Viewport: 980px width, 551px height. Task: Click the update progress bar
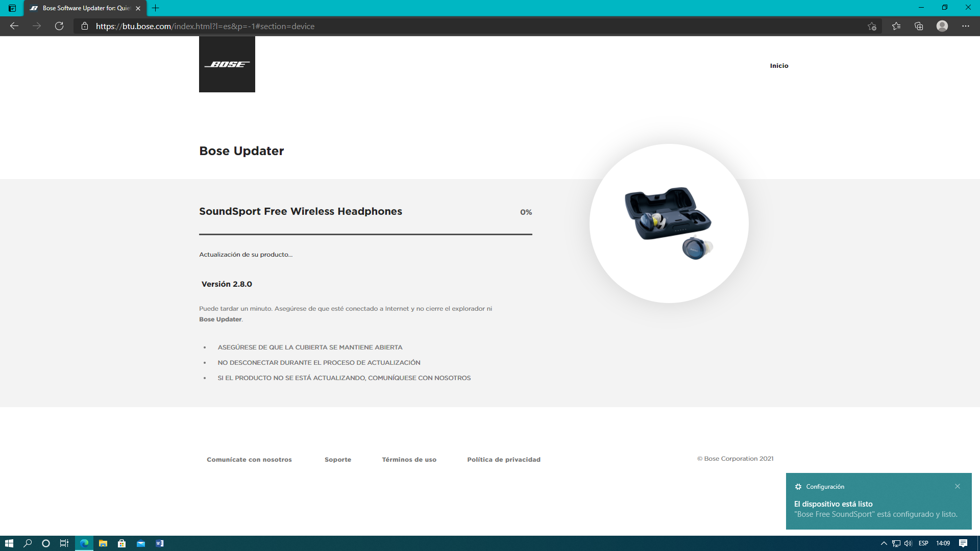coord(365,234)
